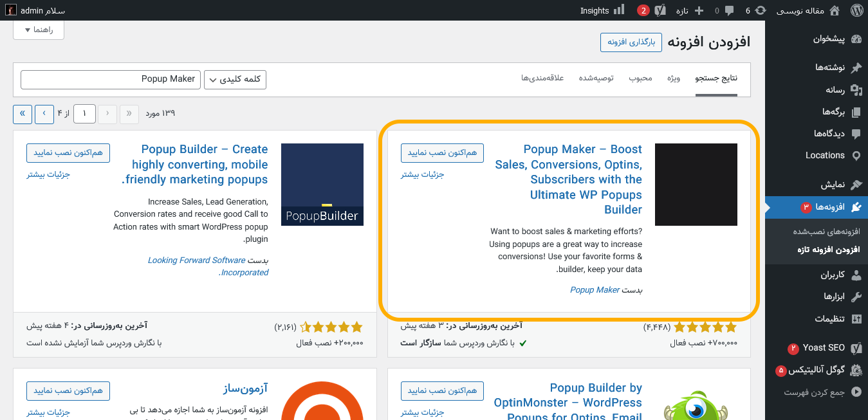Open Insights in the admin bar

tap(602, 10)
